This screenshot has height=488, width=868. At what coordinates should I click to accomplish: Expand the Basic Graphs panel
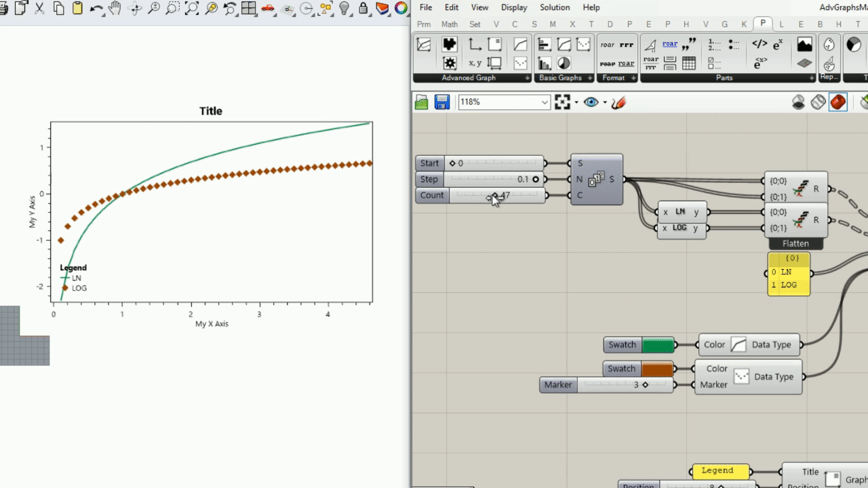point(591,78)
